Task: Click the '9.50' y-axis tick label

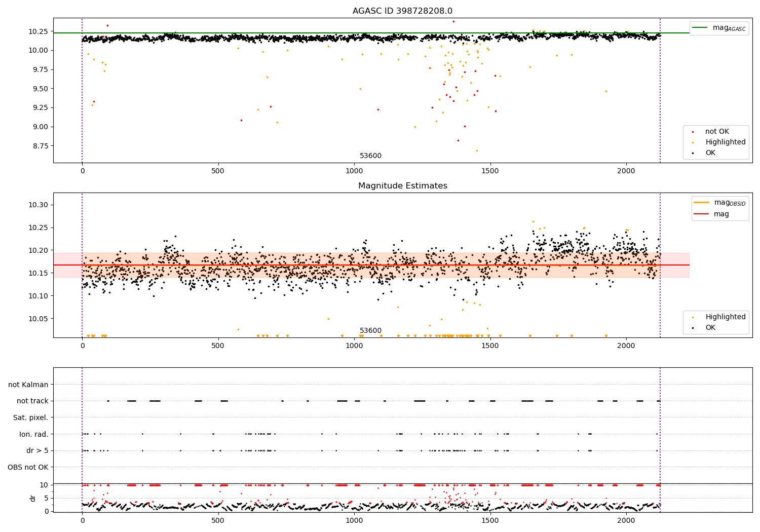Action: (41, 89)
